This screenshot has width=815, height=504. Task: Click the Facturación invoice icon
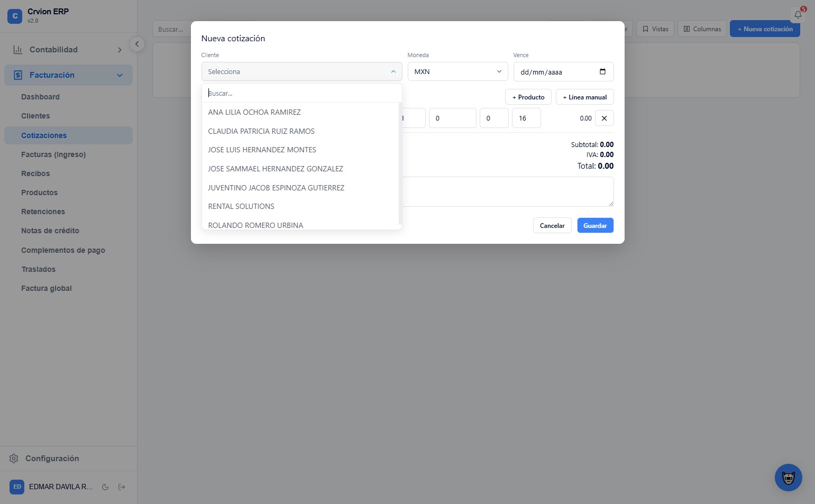point(17,75)
